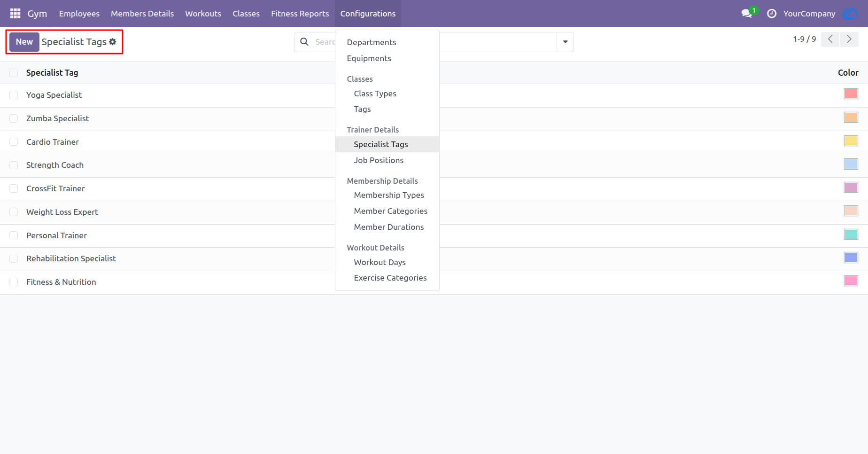Click the pager 1-9 / 9 counter
868x454 pixels.
[x=805, y=39]
